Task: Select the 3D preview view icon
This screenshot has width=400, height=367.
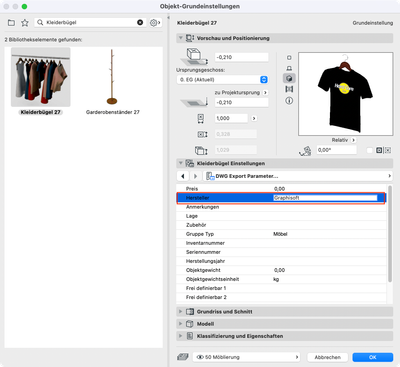Action: [x=289, y=78]
